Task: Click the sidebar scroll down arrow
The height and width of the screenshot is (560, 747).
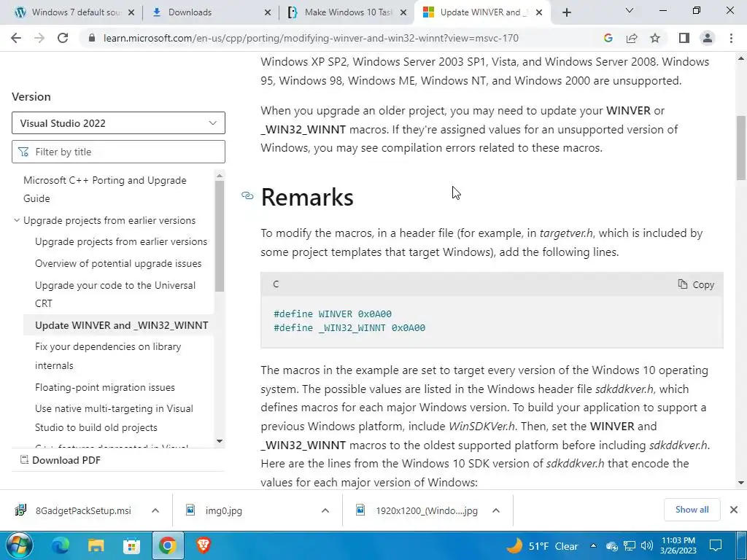Action: click(220, 441)
